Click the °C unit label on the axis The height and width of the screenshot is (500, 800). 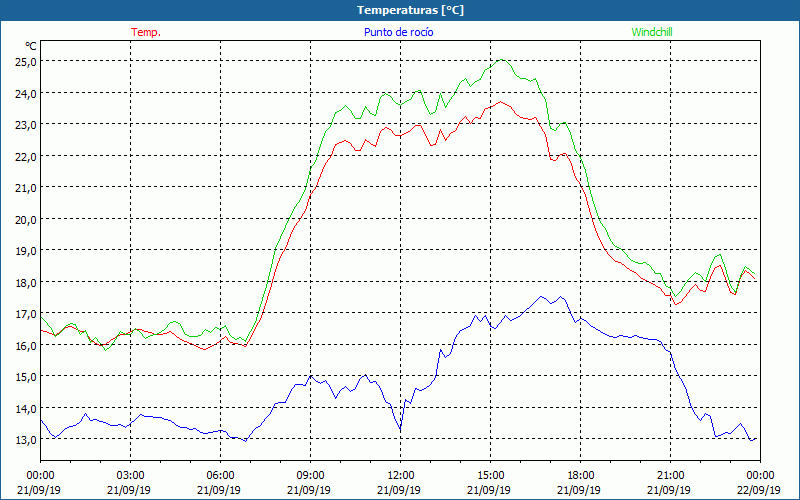click(x=31, y=46)
